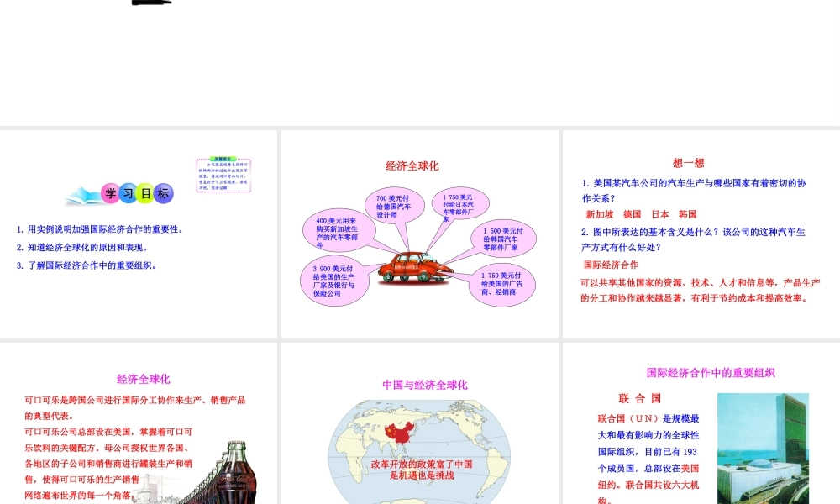Image resolution: width=840 pixels, height=504 pixels.
Task: Click the answer 新加坡 德国 日本 韩国
Action: point(641,214)
